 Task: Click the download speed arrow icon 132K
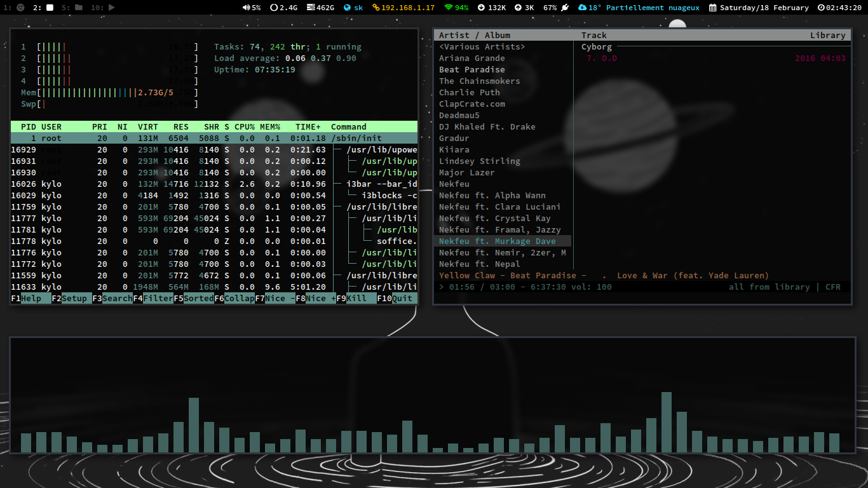click(x=482, y=8)
